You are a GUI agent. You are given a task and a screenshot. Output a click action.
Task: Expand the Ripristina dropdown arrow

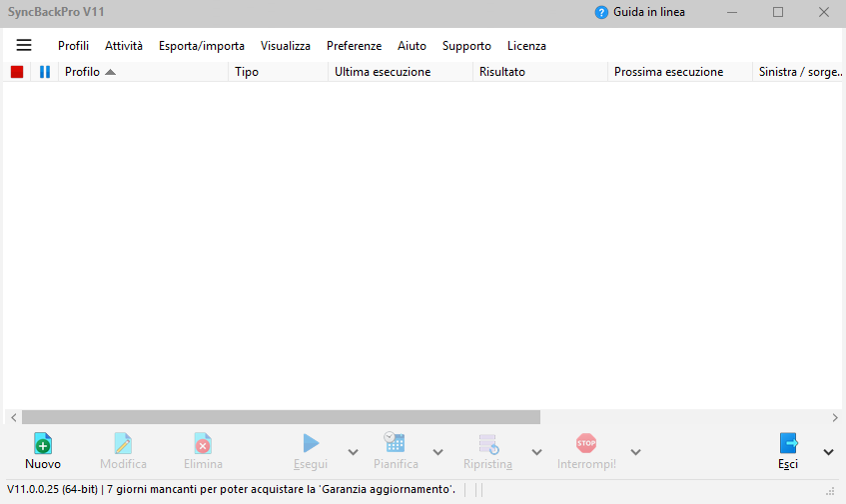(x=536, y=452)
